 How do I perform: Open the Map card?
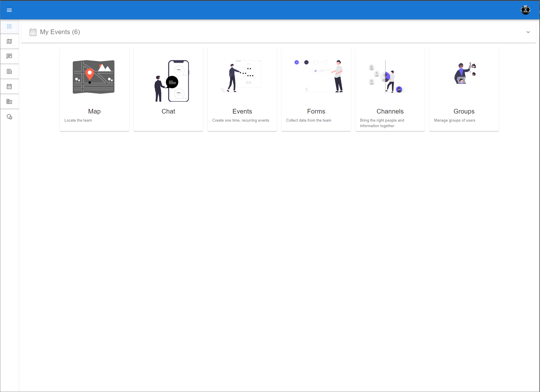click(x=94, y=89)
